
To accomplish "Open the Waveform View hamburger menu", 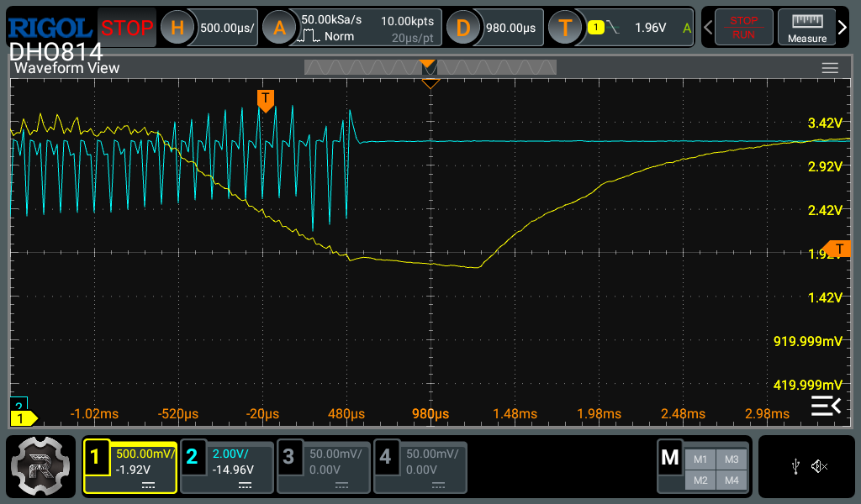I will click(830, 68).
